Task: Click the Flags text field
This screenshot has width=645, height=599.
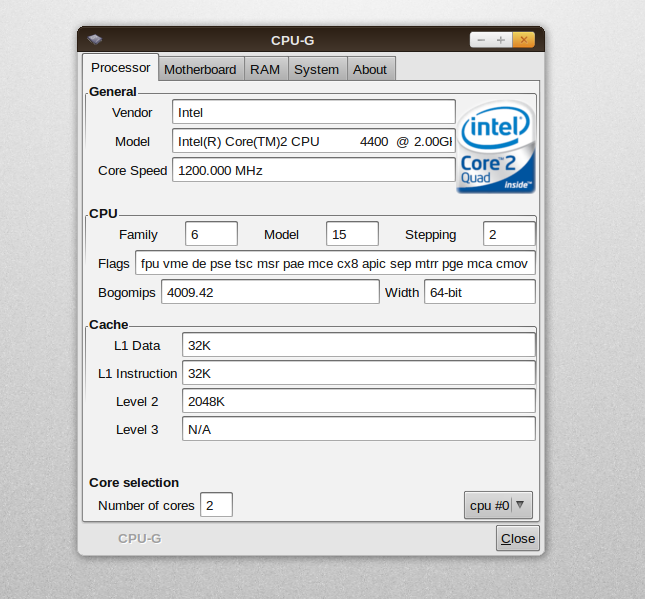Action: click(335, 263)
